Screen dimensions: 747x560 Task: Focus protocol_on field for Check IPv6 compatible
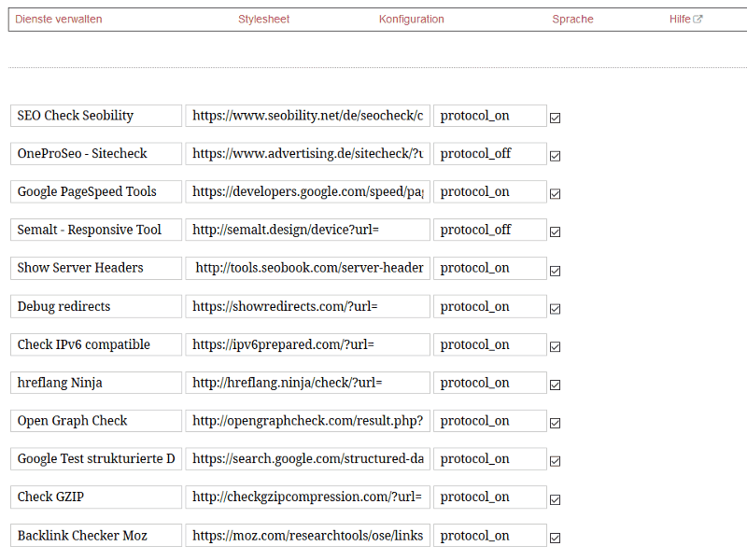(489, 344)
